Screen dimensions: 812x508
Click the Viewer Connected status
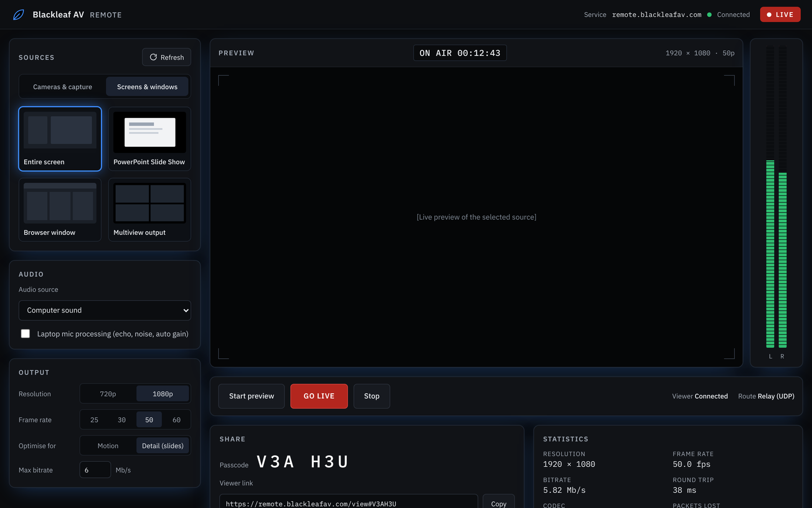coord(700,396)
